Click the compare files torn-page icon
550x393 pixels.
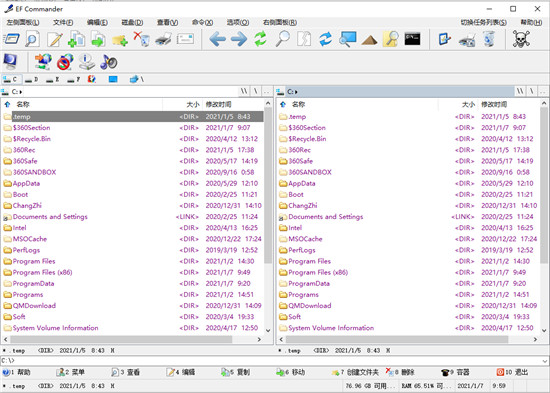(x=304, y=39)
